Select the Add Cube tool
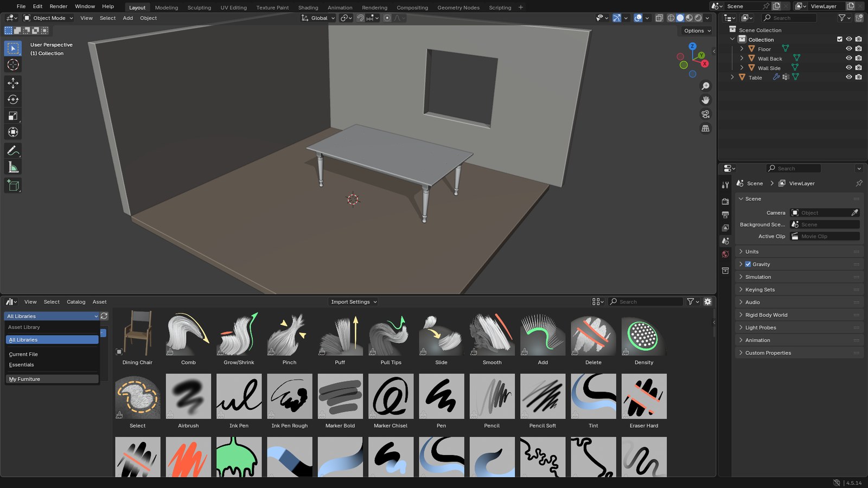Viewport: 868px width, 488px height. point(13,186)
